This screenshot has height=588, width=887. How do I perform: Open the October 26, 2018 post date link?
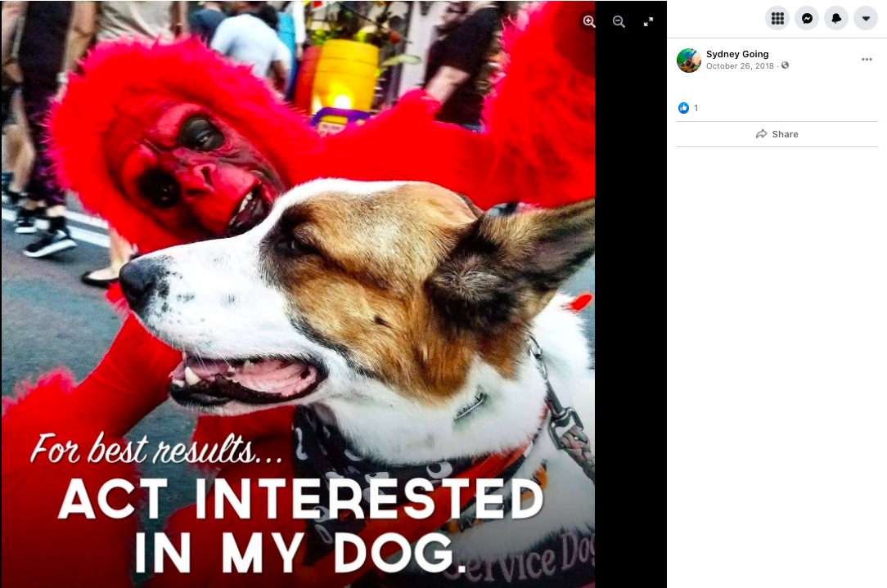click(x=740, y=65)
